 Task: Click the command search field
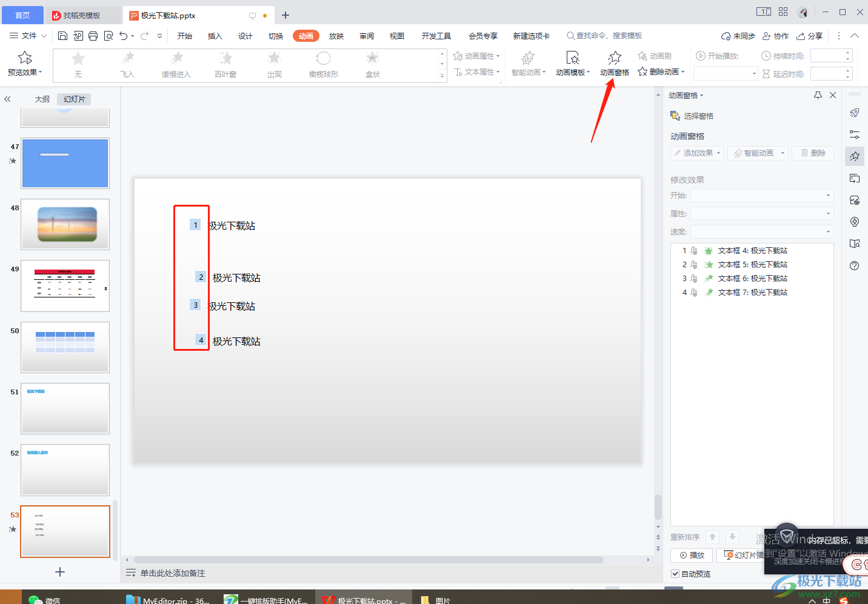click(x=604, y=36)
